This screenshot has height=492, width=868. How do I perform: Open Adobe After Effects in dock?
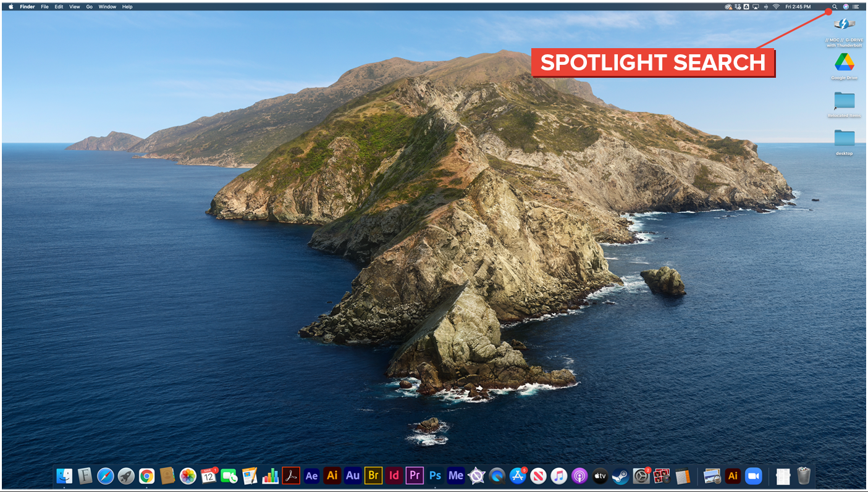(x=312, y=476)
